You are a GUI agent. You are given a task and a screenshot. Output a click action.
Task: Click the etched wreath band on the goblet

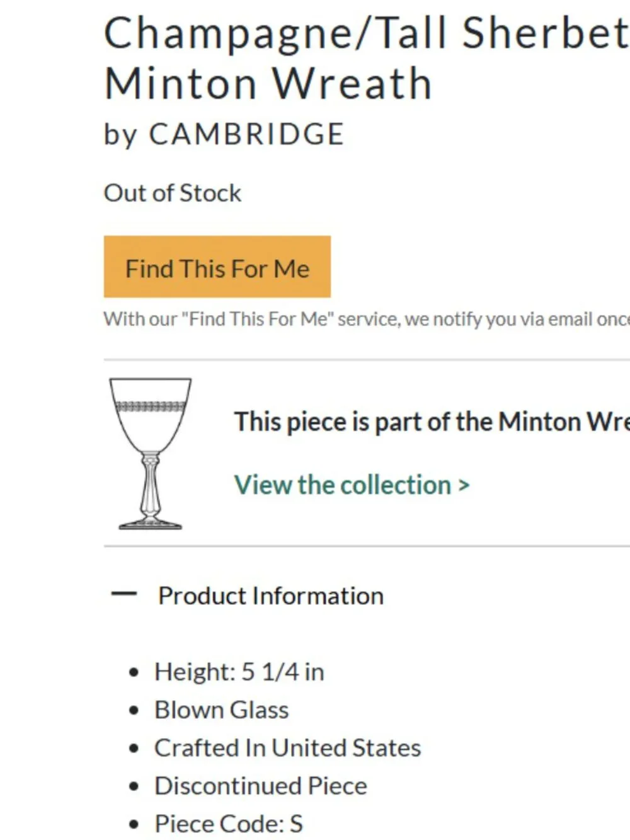pos(150,406)
